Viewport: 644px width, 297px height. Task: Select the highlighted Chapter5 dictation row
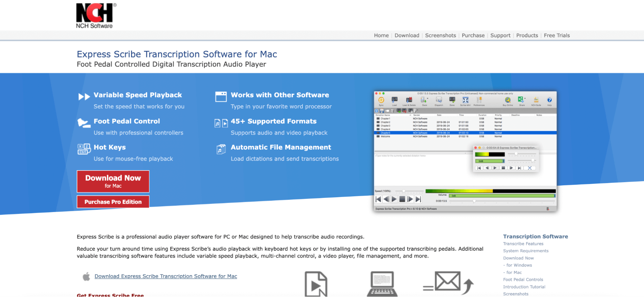(x=465, y=133)
